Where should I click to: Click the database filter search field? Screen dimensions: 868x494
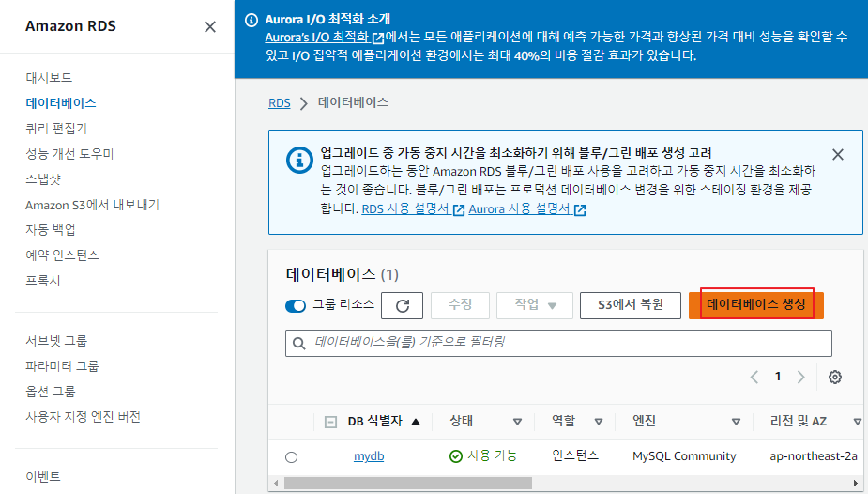click(x=558, y=344)
